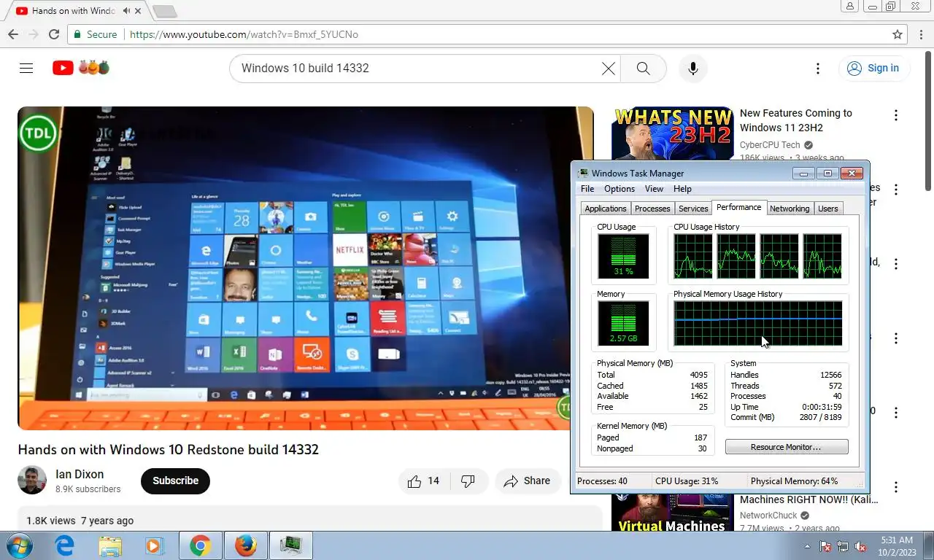Click the video title text

pos(169,449)
